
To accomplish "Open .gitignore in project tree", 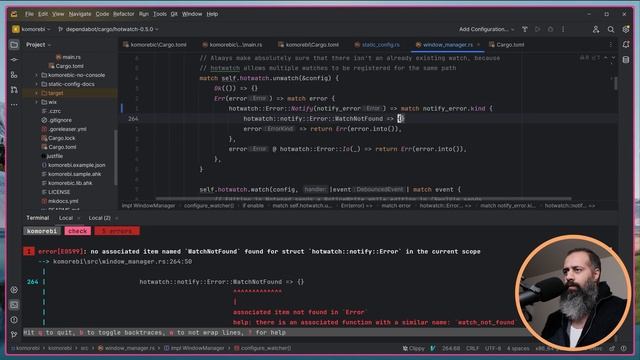I will pos(60,120).
